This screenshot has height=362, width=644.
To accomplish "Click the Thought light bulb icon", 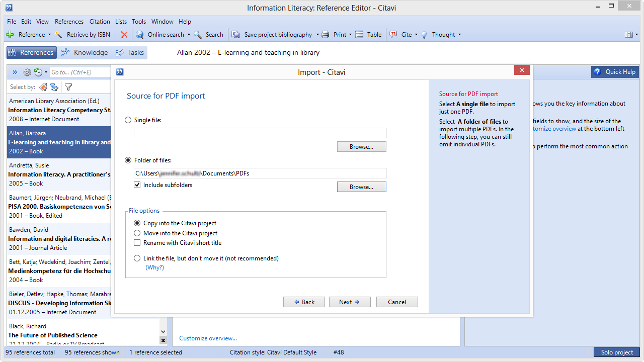I will pyautogui.click(x=424, y=35).
